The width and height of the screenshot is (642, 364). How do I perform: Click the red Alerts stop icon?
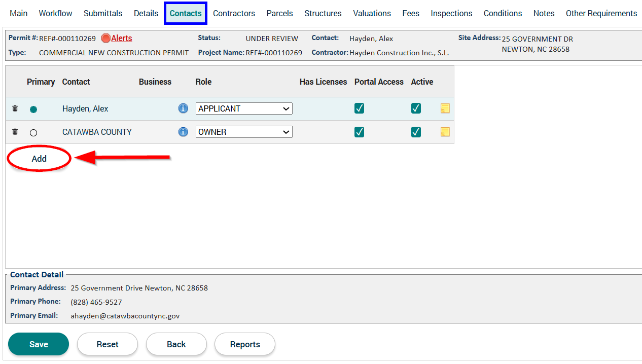(105, 38)
